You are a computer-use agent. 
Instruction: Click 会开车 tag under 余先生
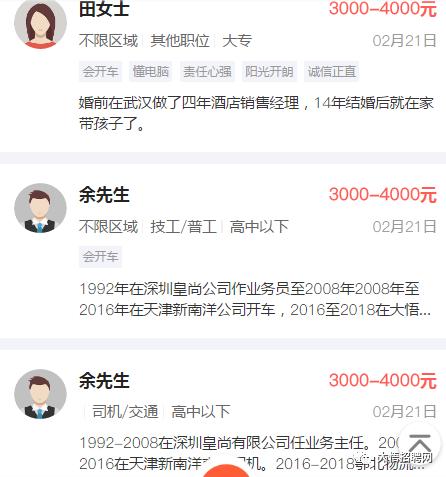pyautogui.click(x=100, y=257)
